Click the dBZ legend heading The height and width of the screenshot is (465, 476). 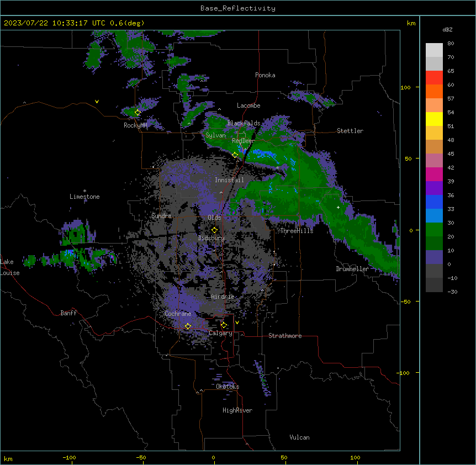447,29
